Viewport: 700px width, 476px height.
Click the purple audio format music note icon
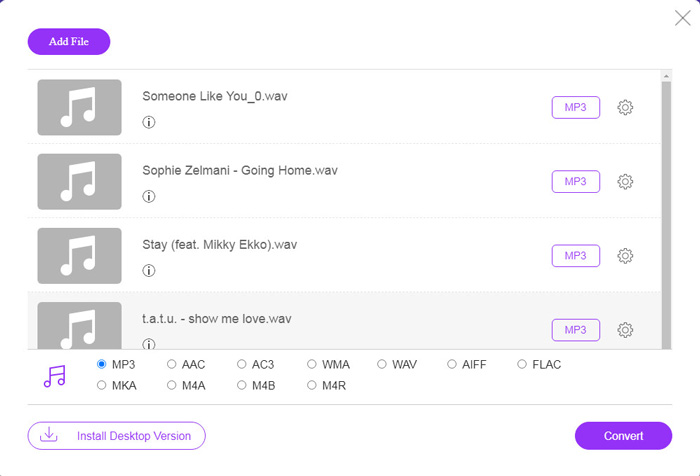click(x=54, y=376)
